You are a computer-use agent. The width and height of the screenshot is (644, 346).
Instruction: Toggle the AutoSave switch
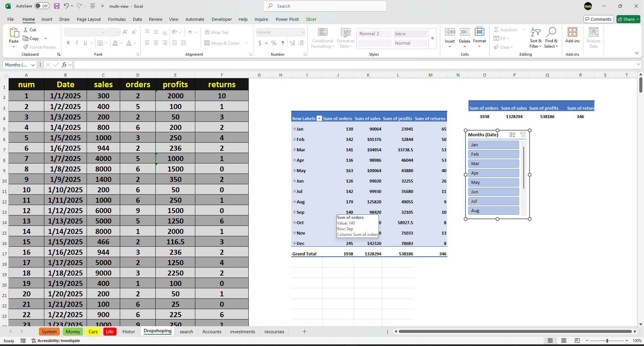pyautogui.click(x=42, y=6)
